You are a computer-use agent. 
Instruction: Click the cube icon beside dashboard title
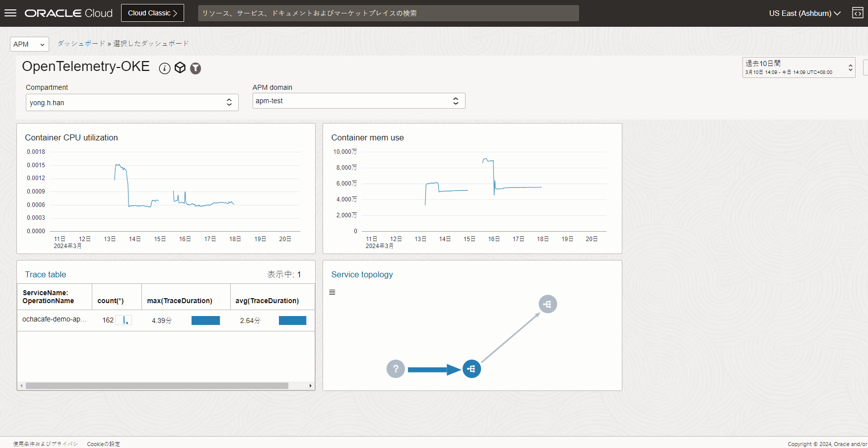click(x=180, y=68)
